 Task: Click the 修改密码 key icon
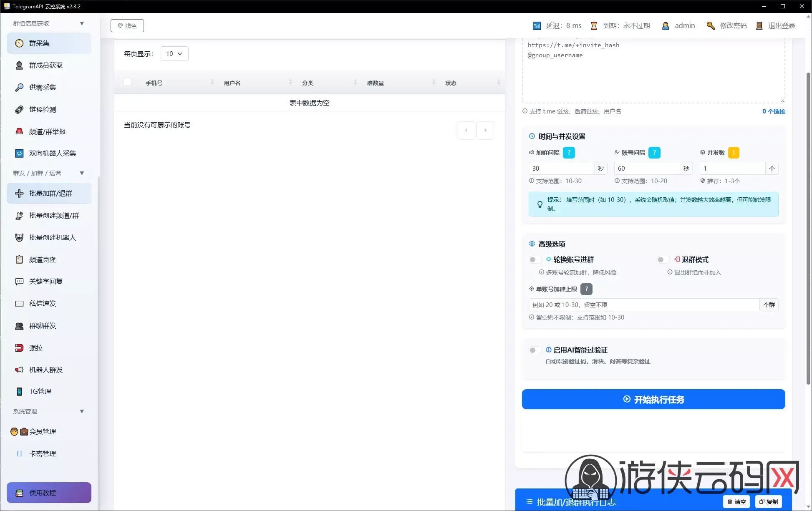pyautogui.click(x=711, y=26)
